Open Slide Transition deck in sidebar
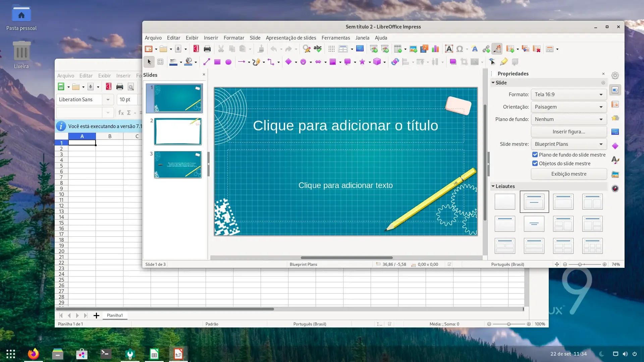This screenshot has height=362, width=644. (615, 104)
